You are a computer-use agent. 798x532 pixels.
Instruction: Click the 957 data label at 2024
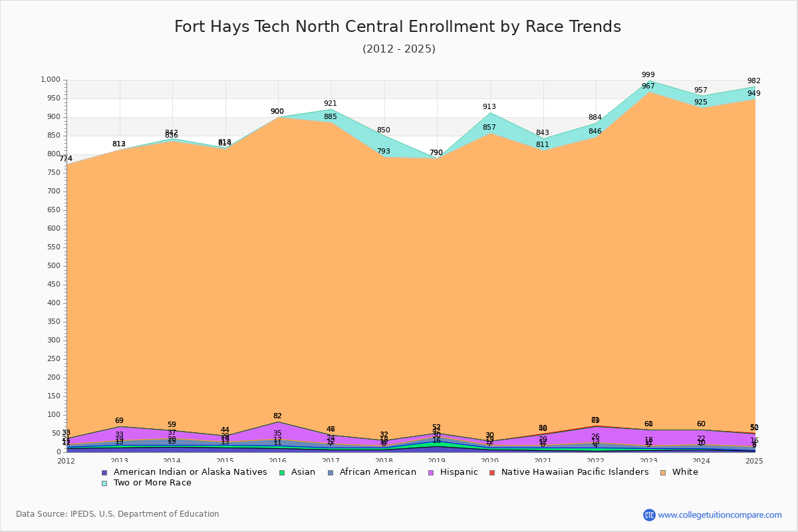701,90
